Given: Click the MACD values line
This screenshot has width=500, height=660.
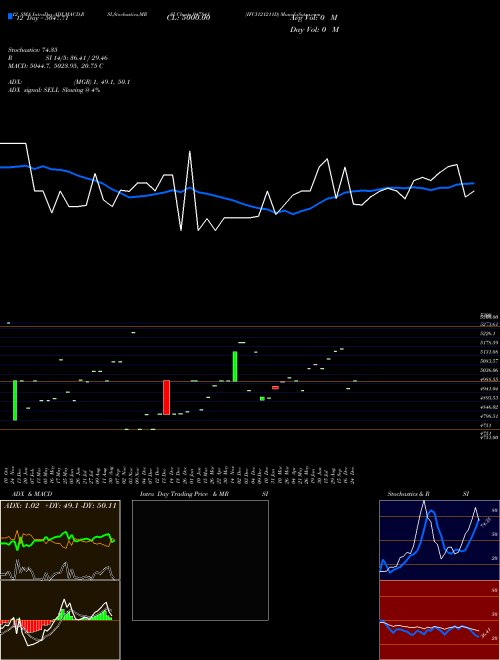Looking at the screenshot, I should coord(56,66).
